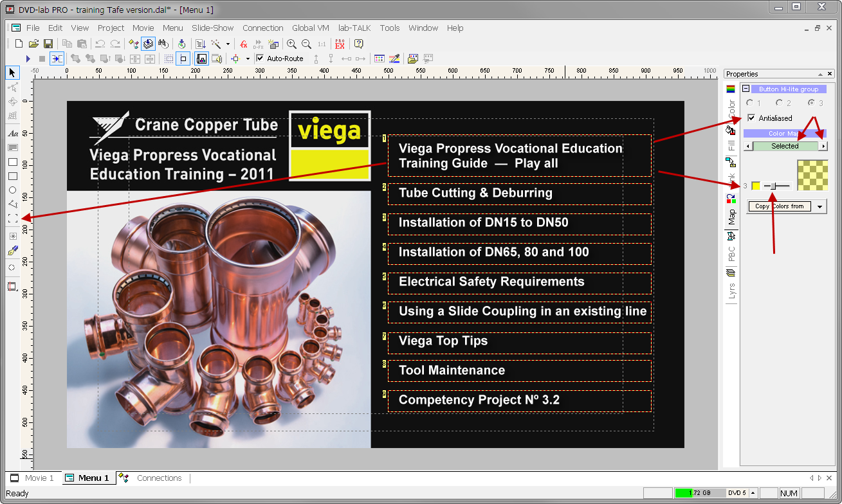Image resolution: width=842 pixels, height=504 pixels.
Task: Click the binoculars icon in toolbar
Action: point(163,44)
